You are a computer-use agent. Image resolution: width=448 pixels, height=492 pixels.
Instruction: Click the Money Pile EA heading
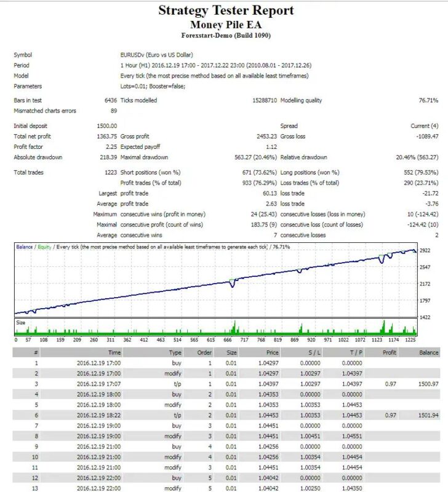tap(226, 25)
